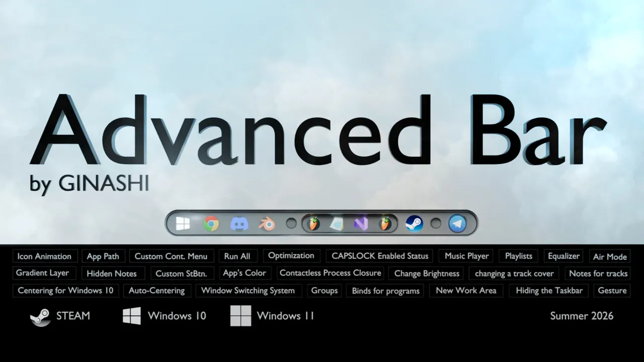Screen dimensions: 644x362
Task: Select the Groups tag
Action: pyautogui.click(x=325, y=290)
